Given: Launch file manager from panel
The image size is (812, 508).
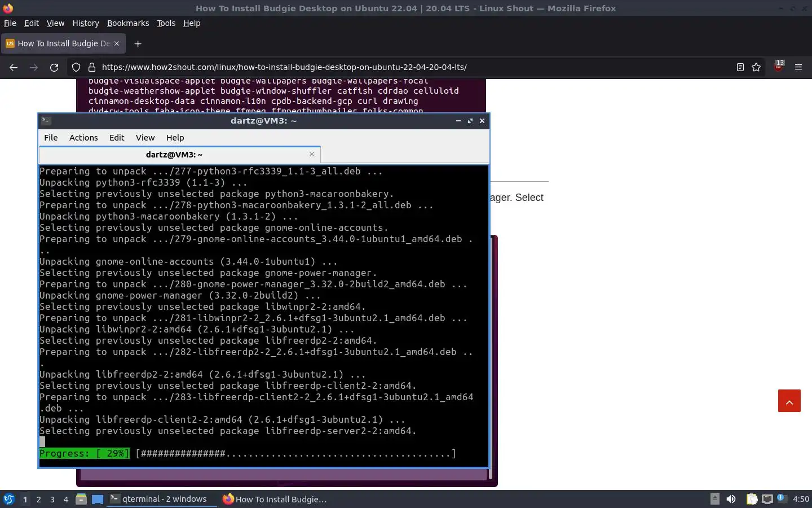Looking at the screenshot, I should click(81, 499).
